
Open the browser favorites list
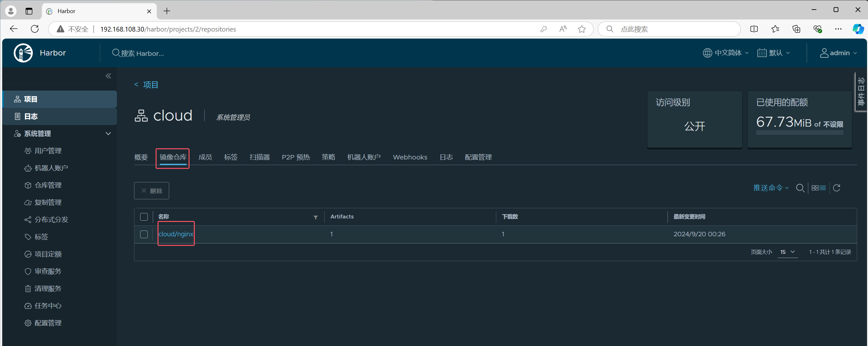coord(775,29)
